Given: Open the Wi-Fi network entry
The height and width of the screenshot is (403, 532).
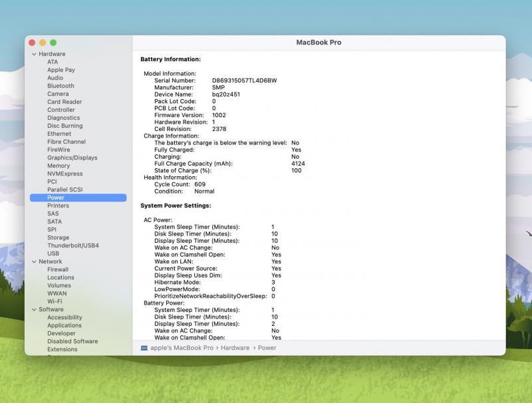Looking at the screenshot, I should (x=55, y=301).
